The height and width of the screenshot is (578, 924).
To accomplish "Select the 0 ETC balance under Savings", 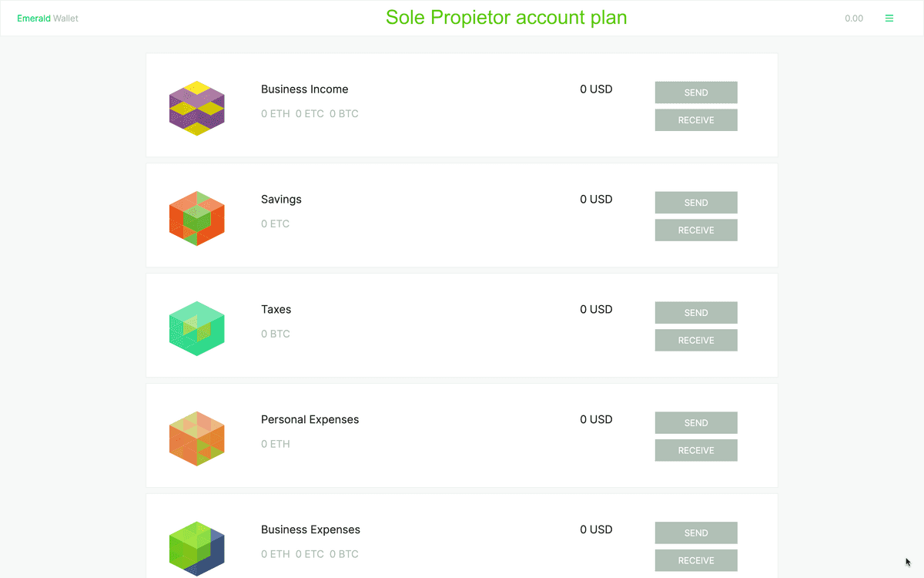I will coord(276,223).
